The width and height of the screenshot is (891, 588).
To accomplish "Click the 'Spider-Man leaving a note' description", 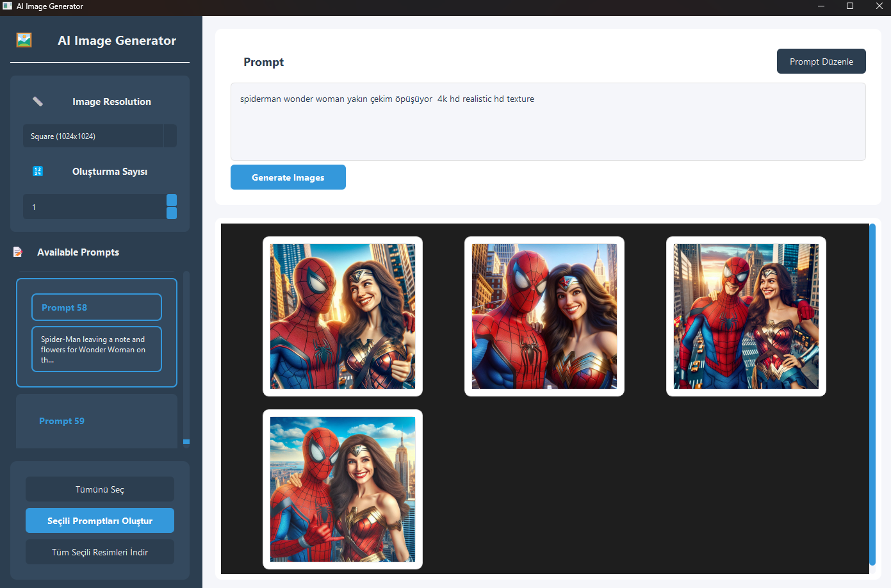I will pyautogui.click(x=97, y=349).
